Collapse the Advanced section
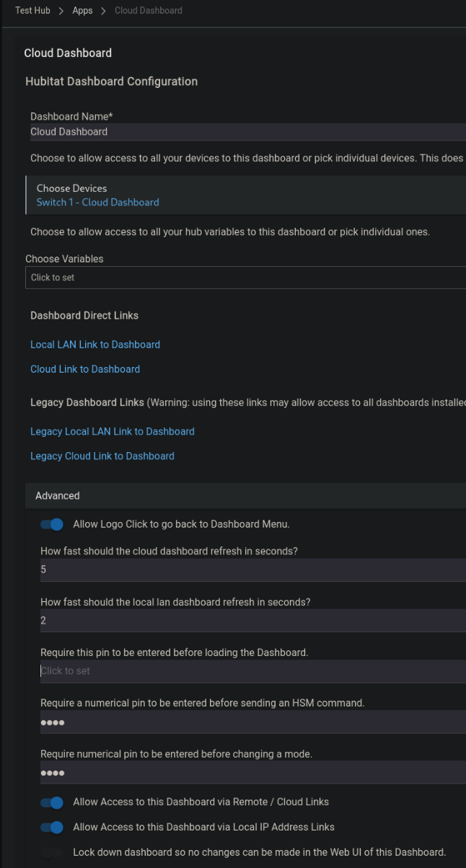This screenshot has height=868, width=466. pos(58,495)
